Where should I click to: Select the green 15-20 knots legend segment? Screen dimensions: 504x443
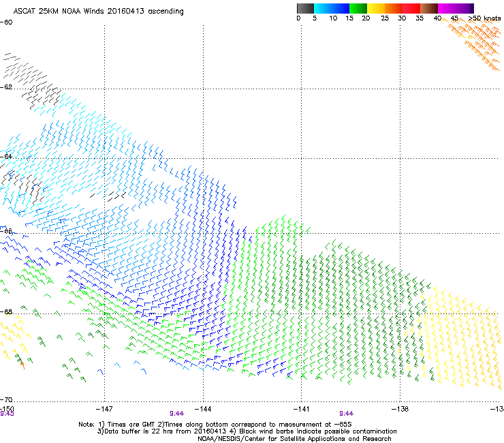(358, 8)
